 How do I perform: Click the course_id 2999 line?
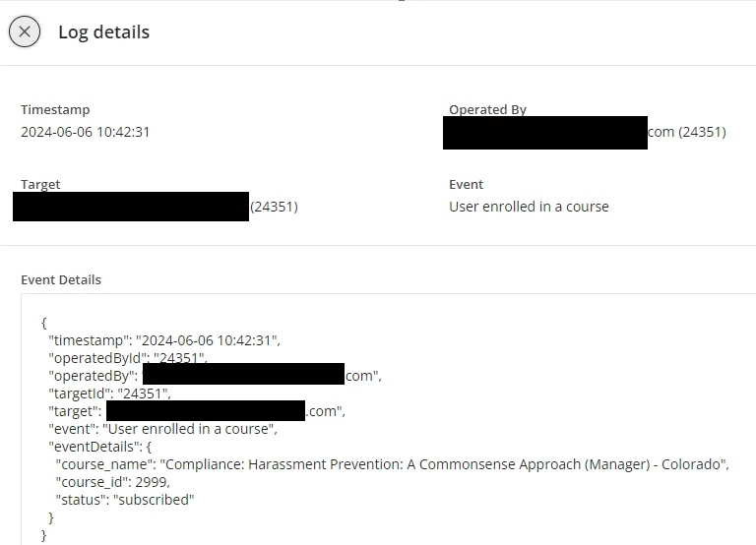pos(112,482)
